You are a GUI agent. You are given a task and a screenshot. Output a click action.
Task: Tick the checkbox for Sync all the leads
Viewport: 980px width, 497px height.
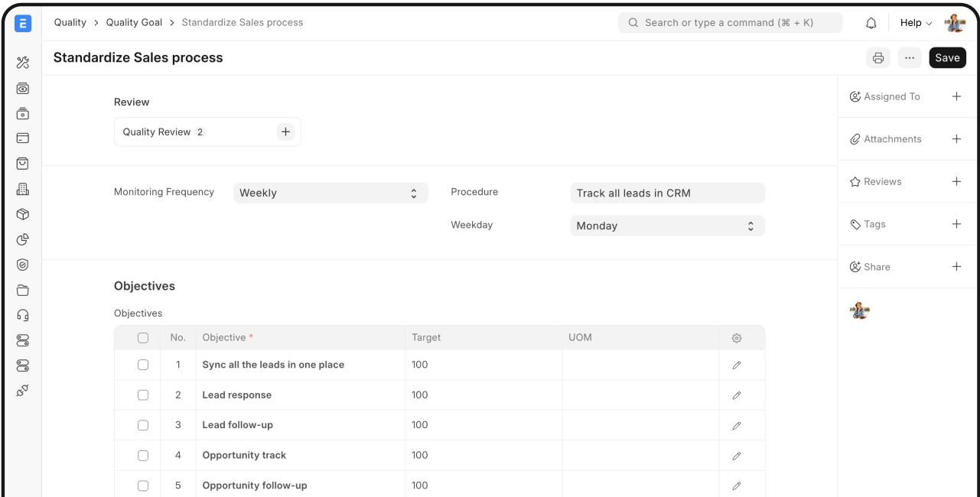tap(143, 365)
